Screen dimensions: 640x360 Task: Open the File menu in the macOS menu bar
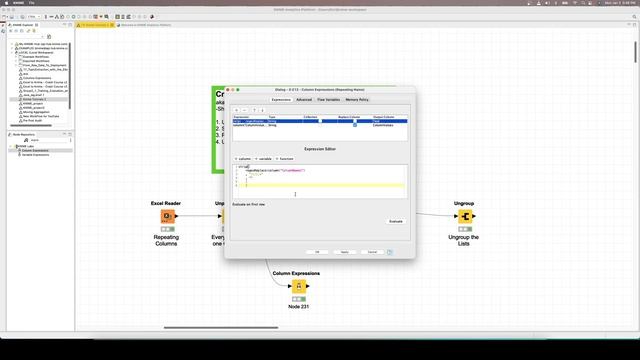(x=31, y=3)
